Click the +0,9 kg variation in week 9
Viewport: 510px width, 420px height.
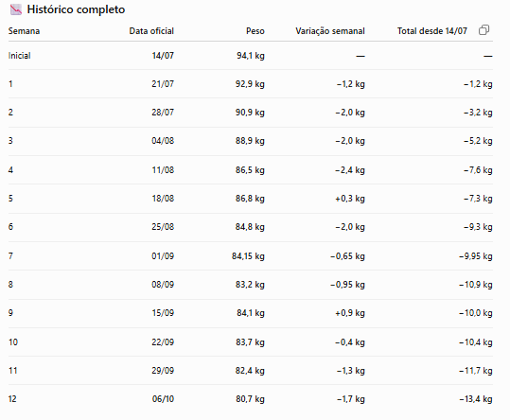click(x=350, y=313)
